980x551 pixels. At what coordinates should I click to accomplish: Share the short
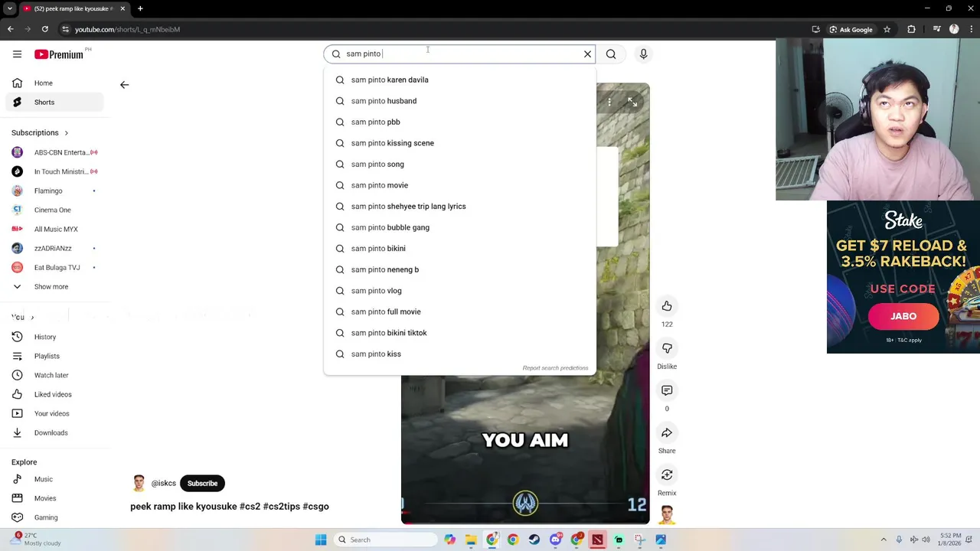(667, 432)
